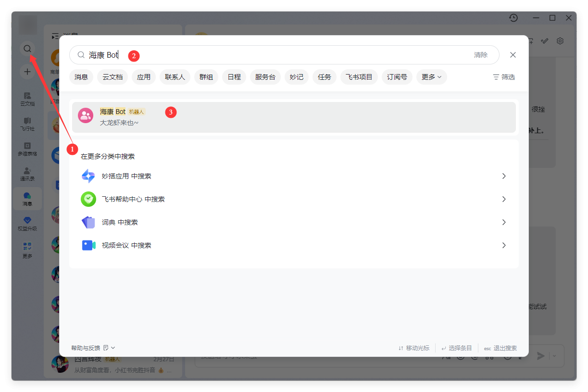
Task: Expand 帮助与反馈 dropdown at bottom
Action: click(x=93, y=348)
